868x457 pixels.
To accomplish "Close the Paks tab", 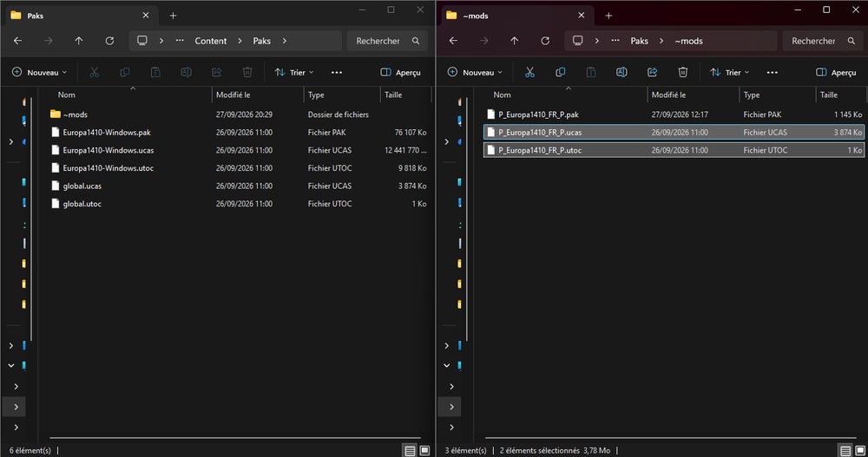I will coord(146,16).
